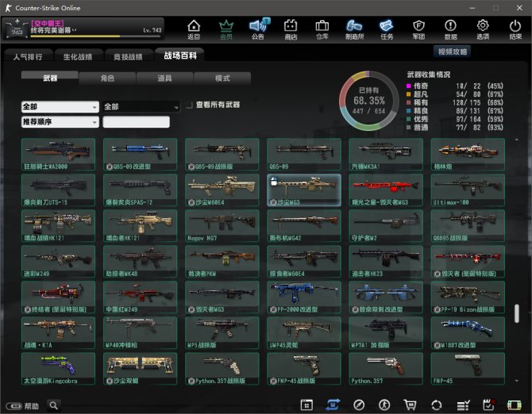Switch to the 人气排行 tab
Image resolution: width=532 pixels, height=414 pixels.
(x=28, y=56)
